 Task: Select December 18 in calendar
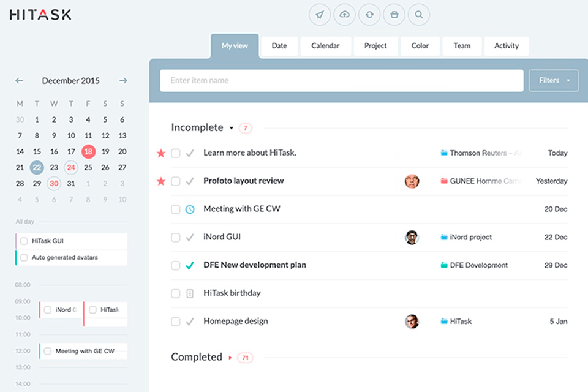coord(88,151)
